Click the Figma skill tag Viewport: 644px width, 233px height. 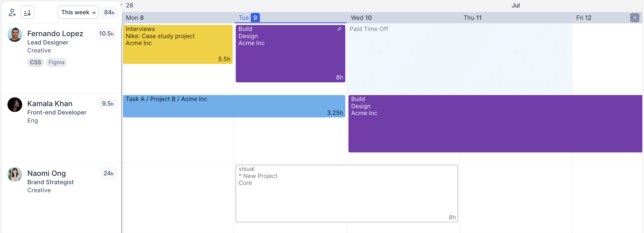pos(56,63)
